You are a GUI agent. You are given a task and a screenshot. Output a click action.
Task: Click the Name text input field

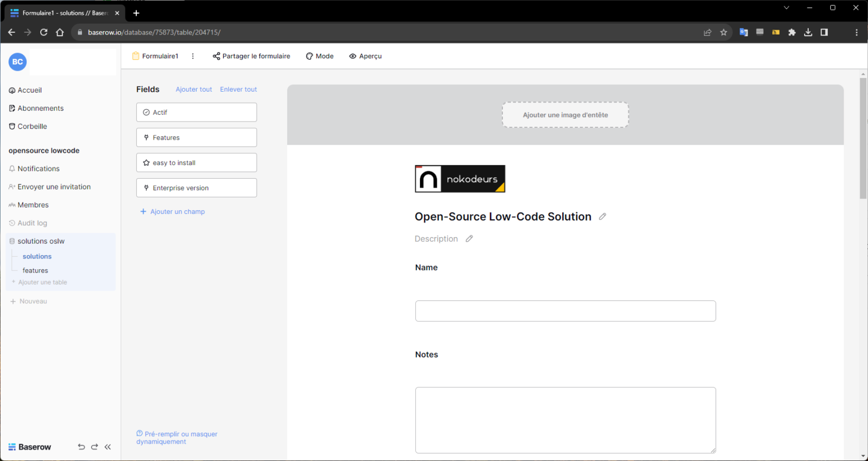565,311
